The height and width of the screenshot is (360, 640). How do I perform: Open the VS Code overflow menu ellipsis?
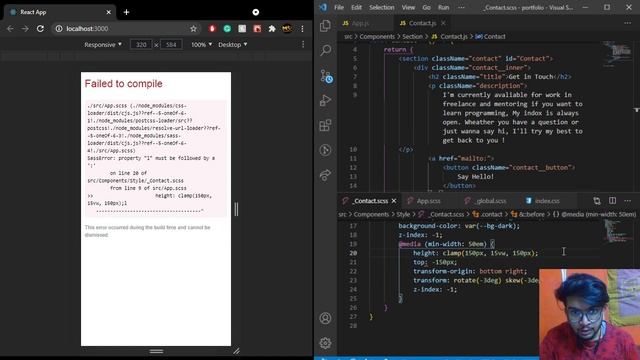tap(461, 7)
